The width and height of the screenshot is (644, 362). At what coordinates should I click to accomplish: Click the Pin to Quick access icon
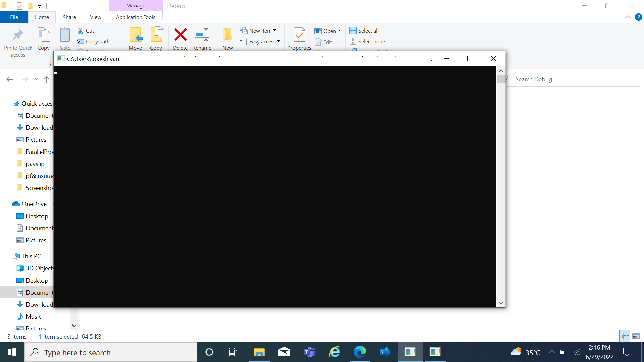click(x=18, y=35)
